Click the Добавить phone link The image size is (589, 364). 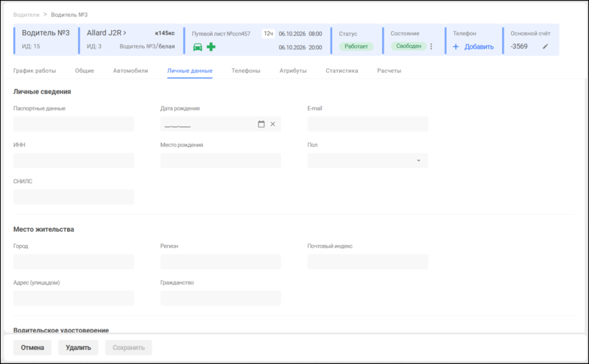(x=479, y=46)
